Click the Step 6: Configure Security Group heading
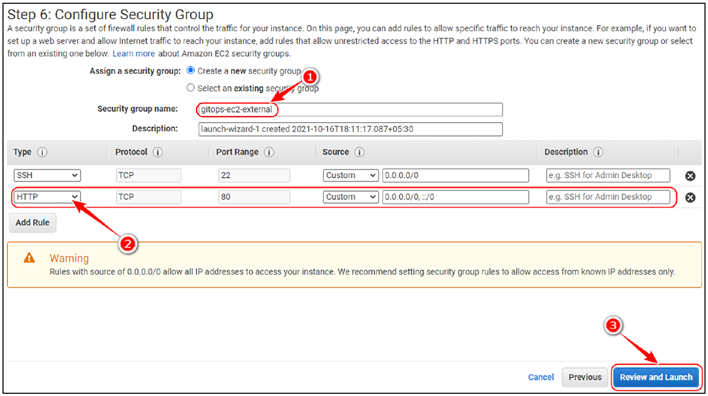 pos(110,14)
